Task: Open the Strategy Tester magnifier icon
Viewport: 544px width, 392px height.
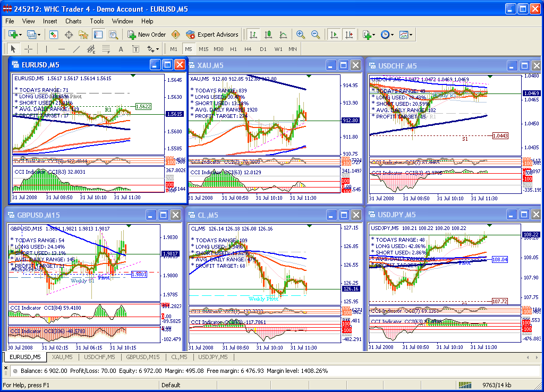Action: pos(114,35)
